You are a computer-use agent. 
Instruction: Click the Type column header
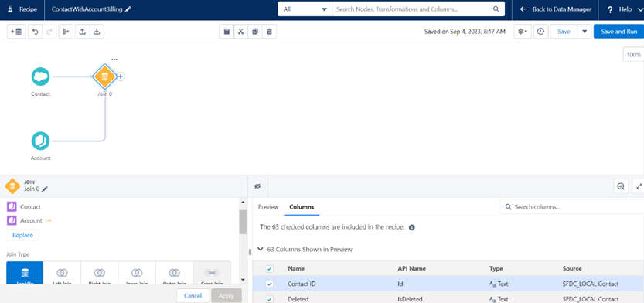tap(496, 268)
